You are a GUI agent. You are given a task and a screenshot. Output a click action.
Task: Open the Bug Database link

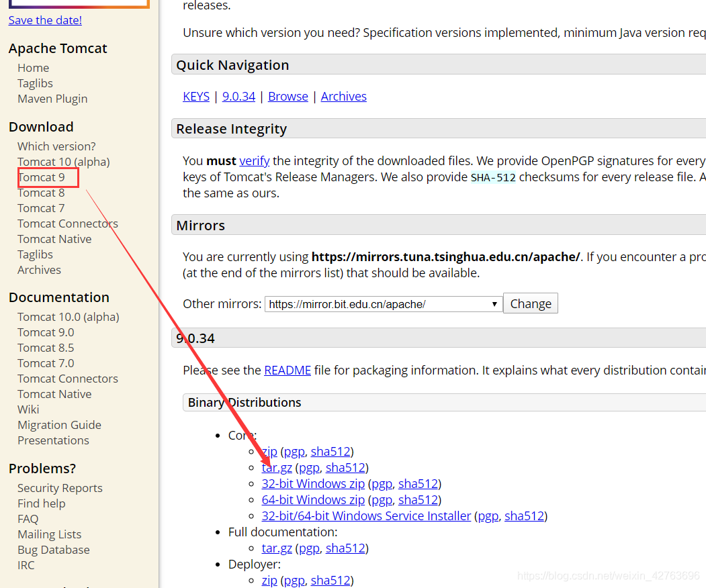pyautogui.click(x=54, y=550)
